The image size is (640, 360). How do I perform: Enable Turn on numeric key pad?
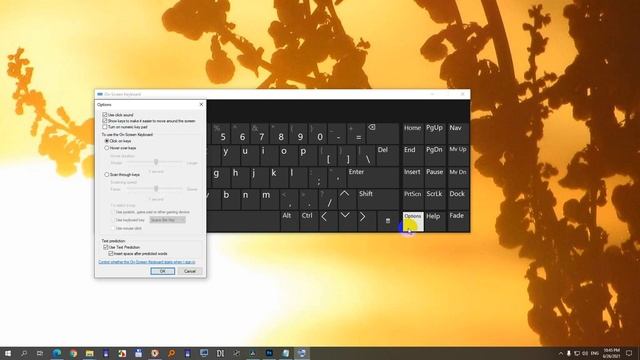click(x=105, y=127)
